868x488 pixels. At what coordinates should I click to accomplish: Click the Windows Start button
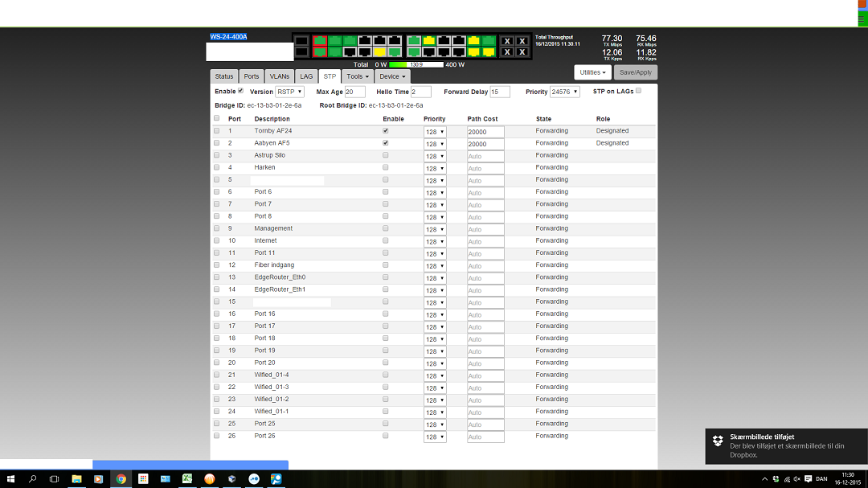pyautogui.click(x=10, y=478)
